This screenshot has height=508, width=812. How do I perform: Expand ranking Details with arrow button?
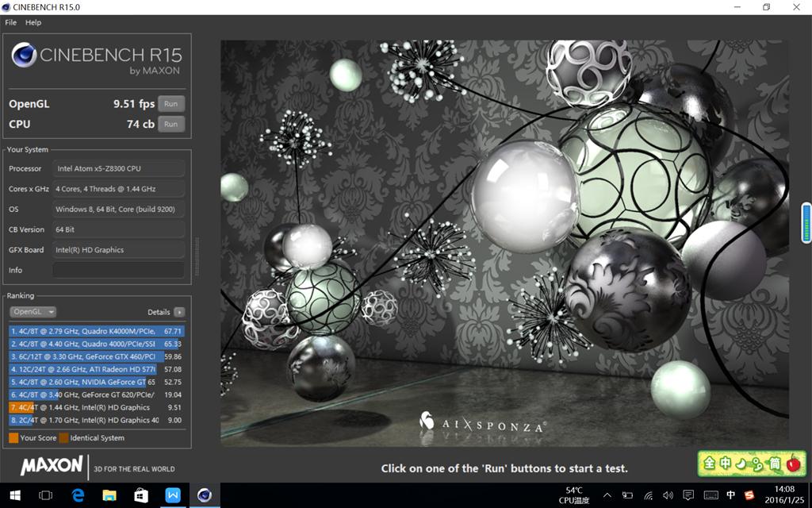179,312
